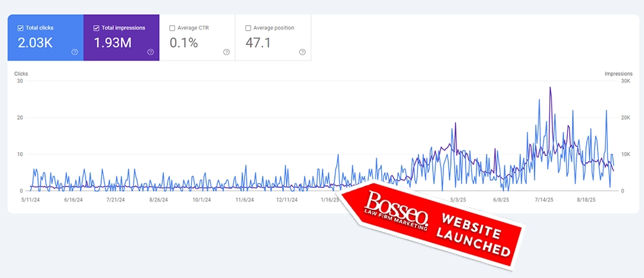Uncheck the Total impressions checkbox
The image size is (644, 278).
click(97, 28)
